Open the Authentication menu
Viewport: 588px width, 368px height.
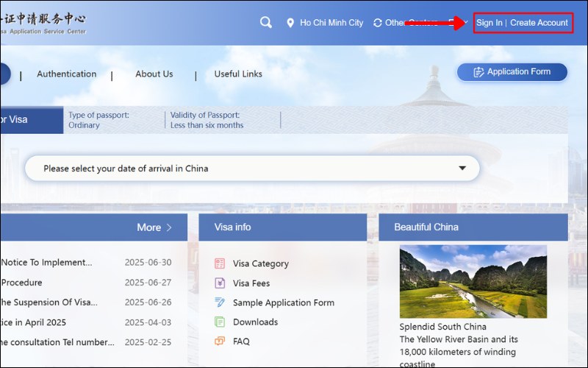point(67,74)
